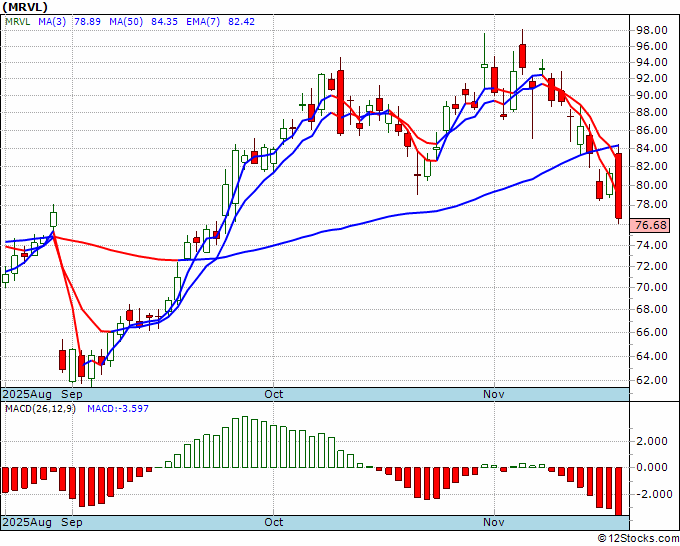
Task: Click the final red MACD histogram bar
Action: click(619, 491)
